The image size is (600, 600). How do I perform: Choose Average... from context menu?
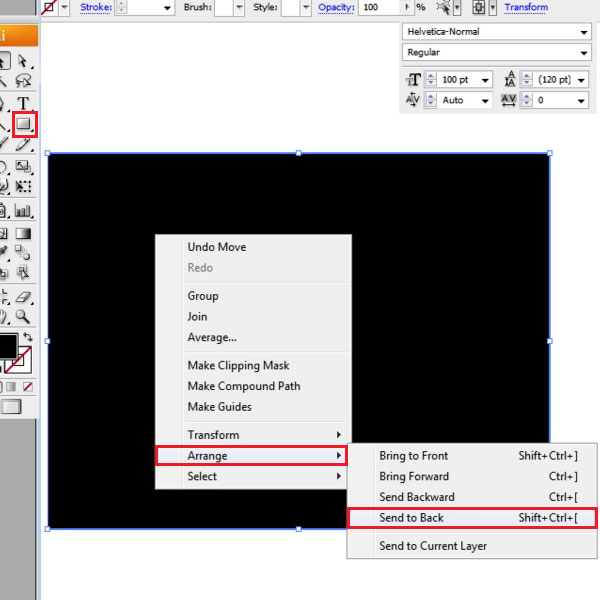click(253, 338)
